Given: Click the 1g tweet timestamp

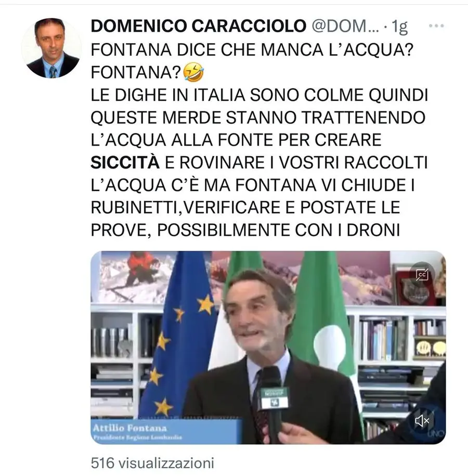Looking at the screenshot, I should click(x=399, y=27).
